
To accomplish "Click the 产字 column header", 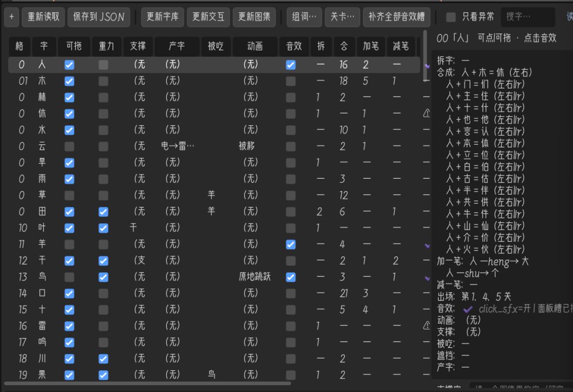I will coord(177,46).
